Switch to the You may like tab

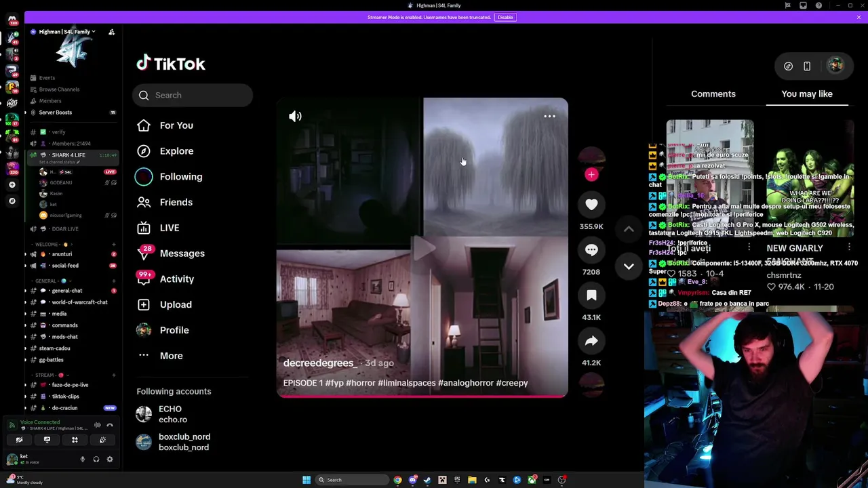pos(806,94)
